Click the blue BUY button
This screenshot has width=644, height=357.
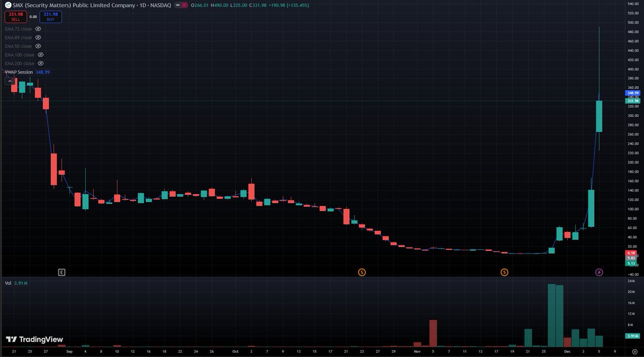[50, 17]
